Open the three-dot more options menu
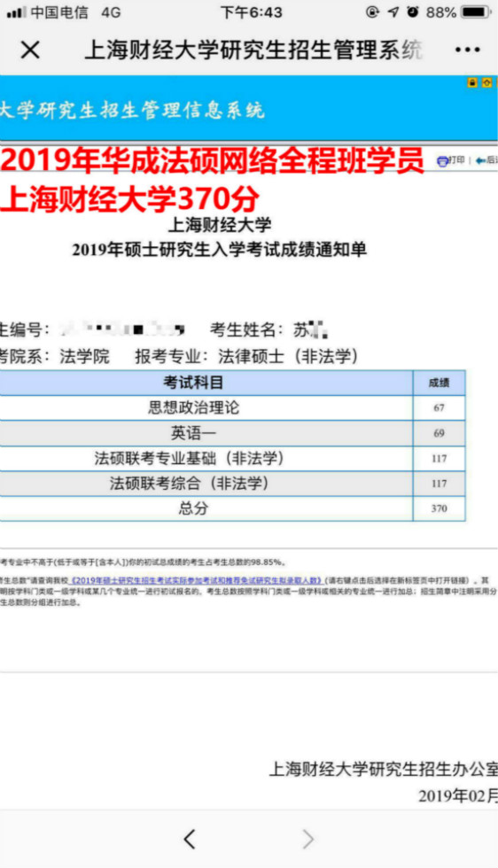The width and height of the screenshot is (498, 868). pyautogui.click(x=467, y=50)
